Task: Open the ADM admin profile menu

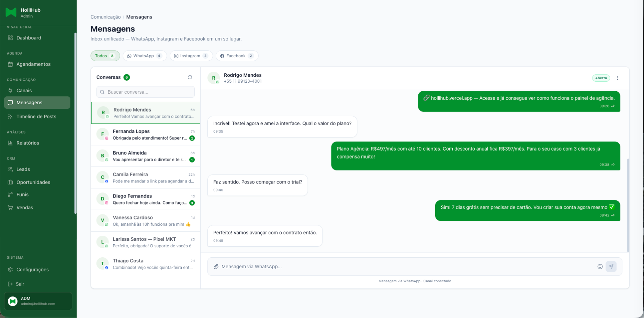Action: [38, 301]
